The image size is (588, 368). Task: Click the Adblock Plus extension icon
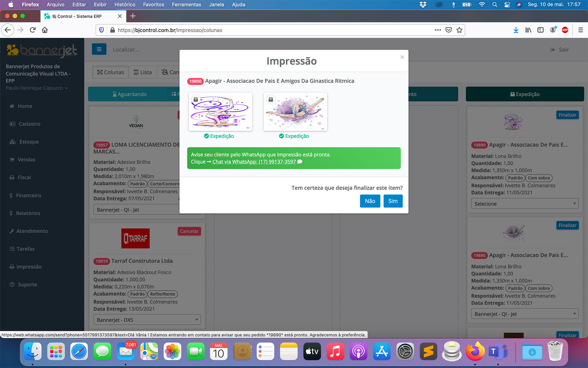click(565, 30)
